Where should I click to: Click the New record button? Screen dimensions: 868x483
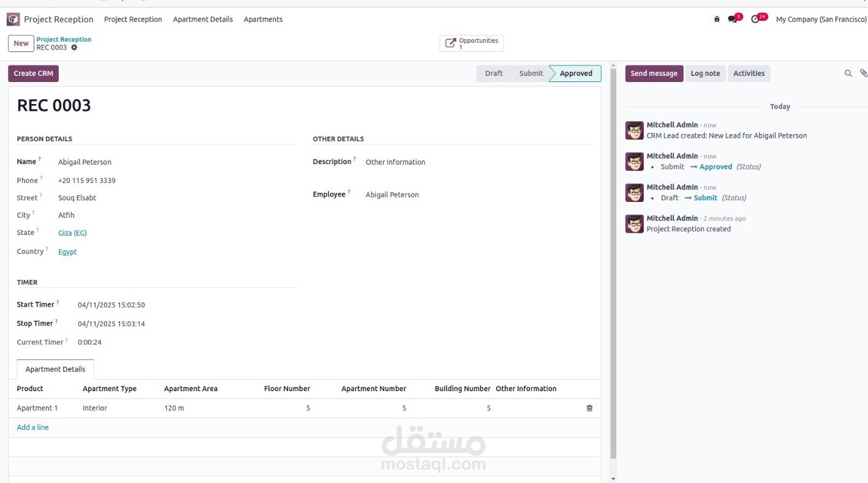coord(21,43)
